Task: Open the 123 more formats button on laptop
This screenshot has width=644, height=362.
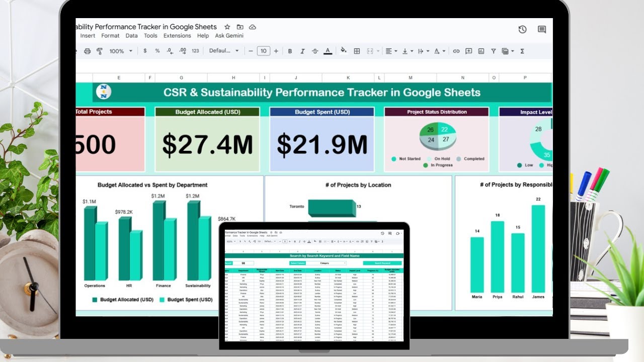Action: pos(195,51)
